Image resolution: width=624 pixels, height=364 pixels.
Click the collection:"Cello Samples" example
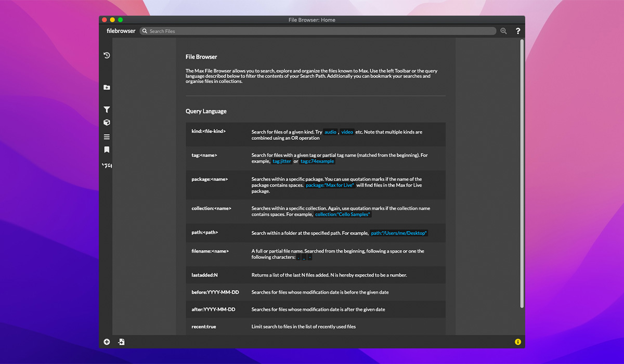click(343, 214)
